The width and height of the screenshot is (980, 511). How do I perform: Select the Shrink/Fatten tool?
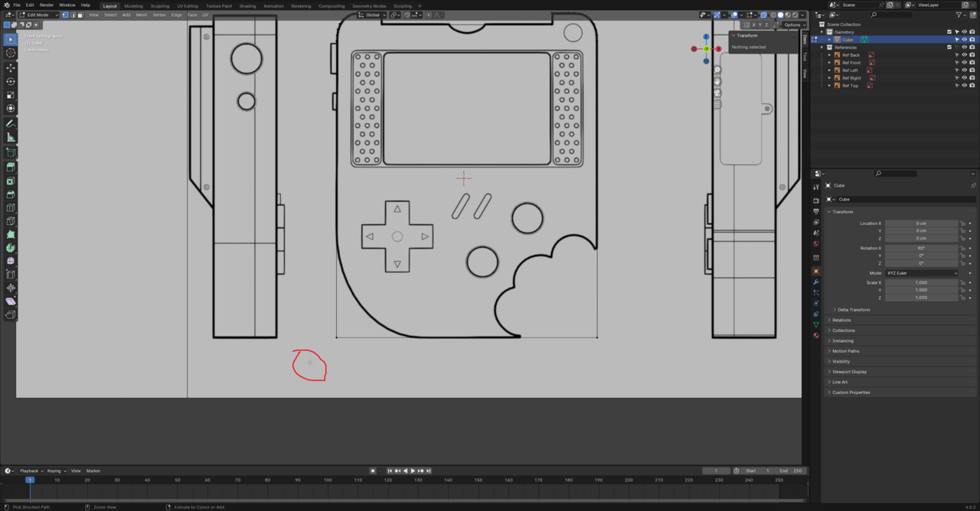11,288
